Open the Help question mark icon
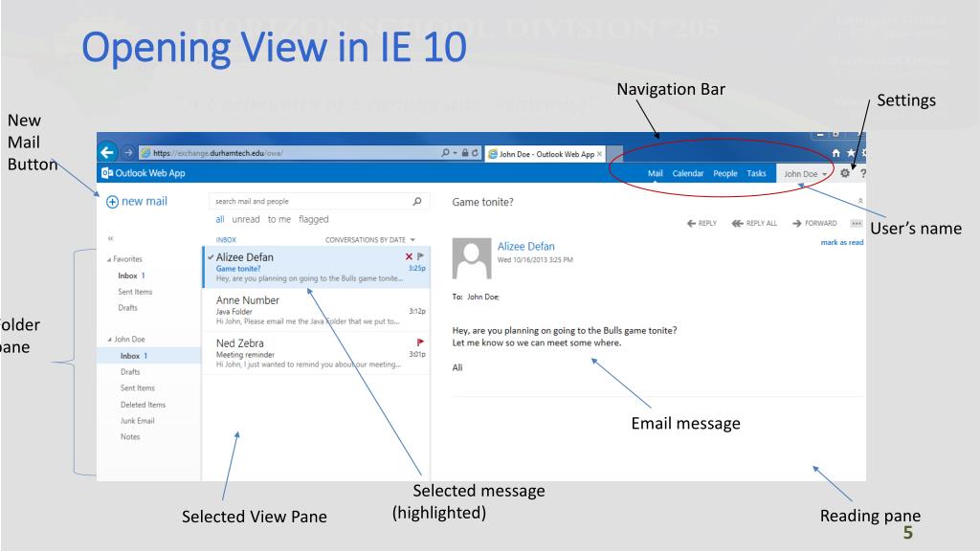 pos(862,174)
